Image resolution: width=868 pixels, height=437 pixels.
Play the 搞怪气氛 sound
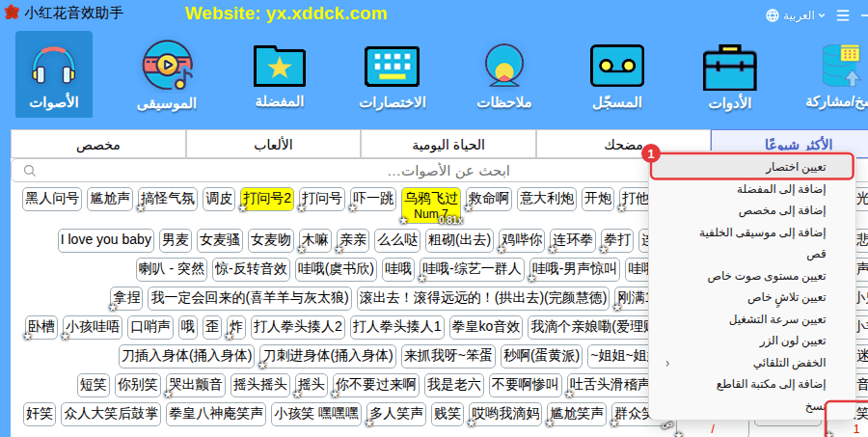click(x=168, y=199)
